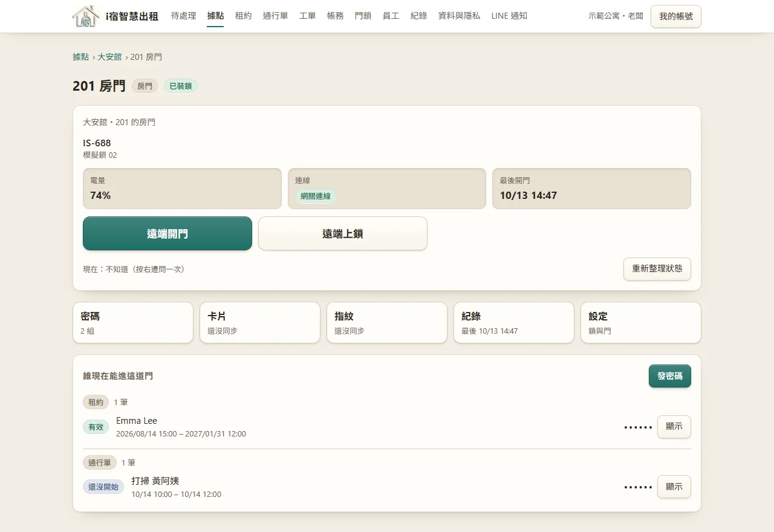774x532 pixels.
Task: Open the 密碼 card showing 2 組
Action: (133, 323)
